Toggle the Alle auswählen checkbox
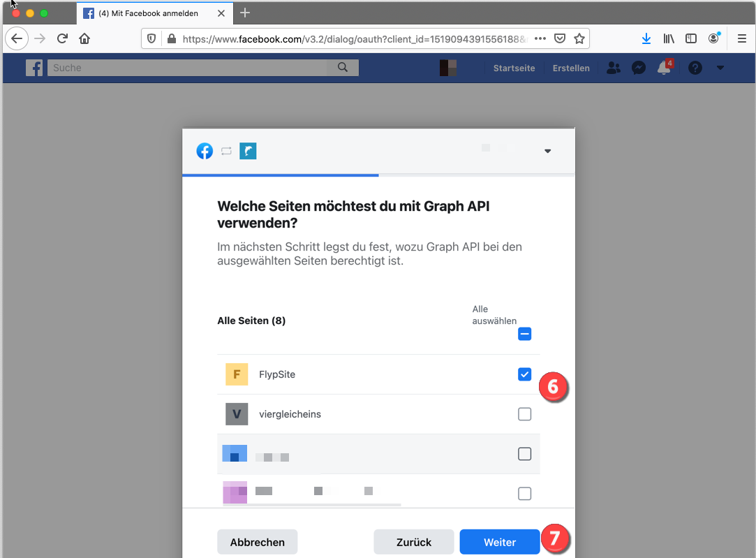Screen dimensions: 756x558 (x=524, y=334)
